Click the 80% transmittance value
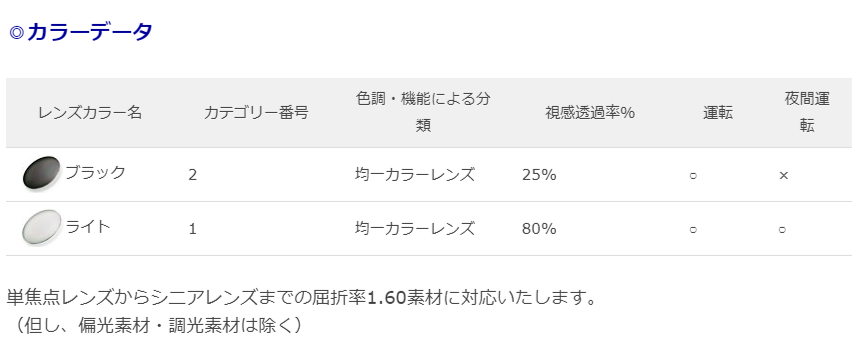This screenshot has height=364, width=862. click(x=539, y=229)
